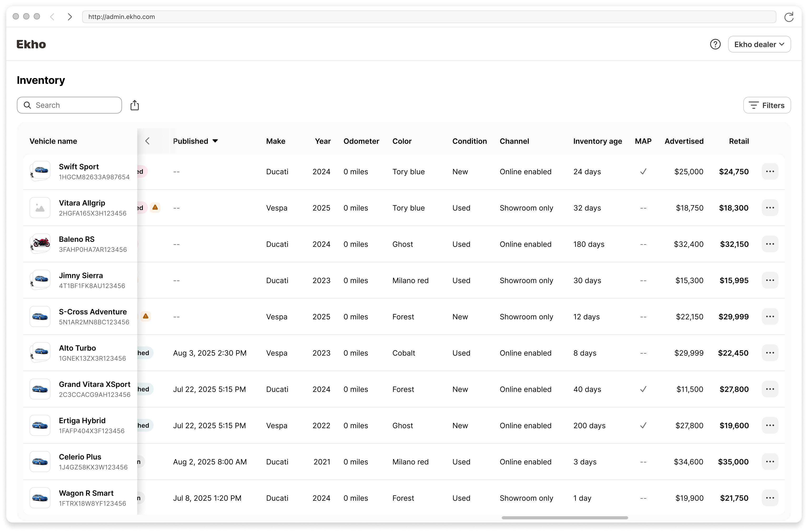The image size is (808, 532).
Task: Click warning icon on S-Cross Adventure row
Action: coord(146,316)
